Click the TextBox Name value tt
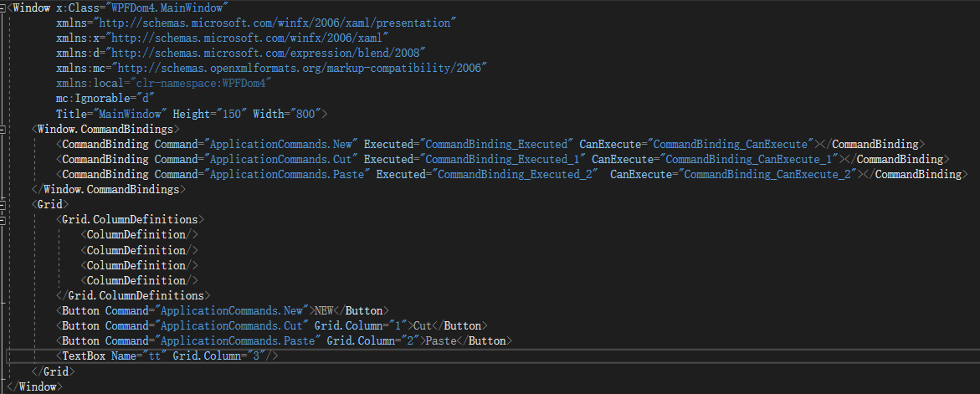Viewport: 980px width, 394px height. (x=152, y=356)
